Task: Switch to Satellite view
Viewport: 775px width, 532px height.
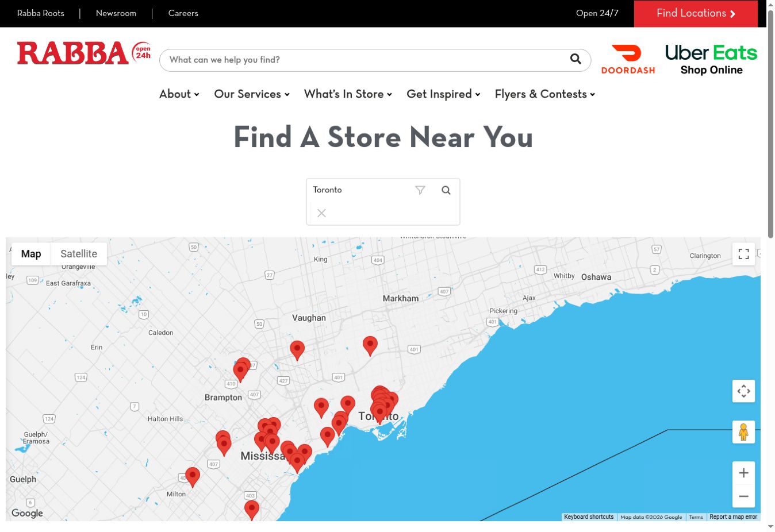Action: coord(79,254)
